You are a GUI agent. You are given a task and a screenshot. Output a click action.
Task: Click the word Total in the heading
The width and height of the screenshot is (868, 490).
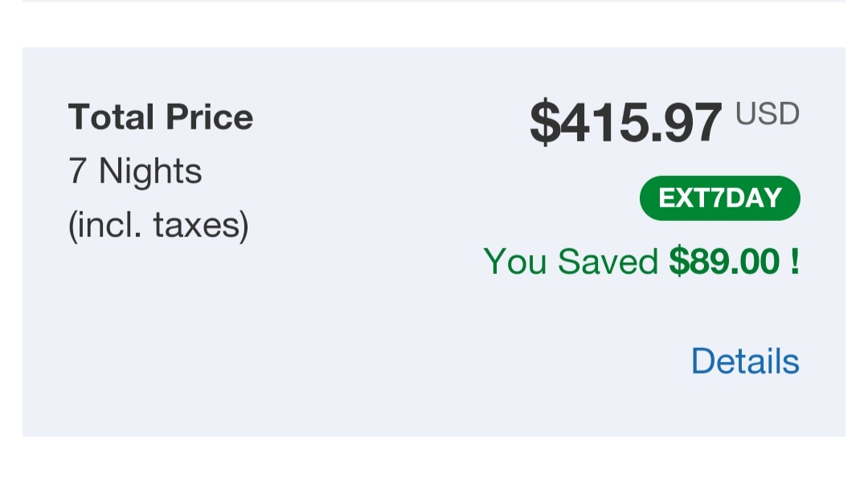113,117
